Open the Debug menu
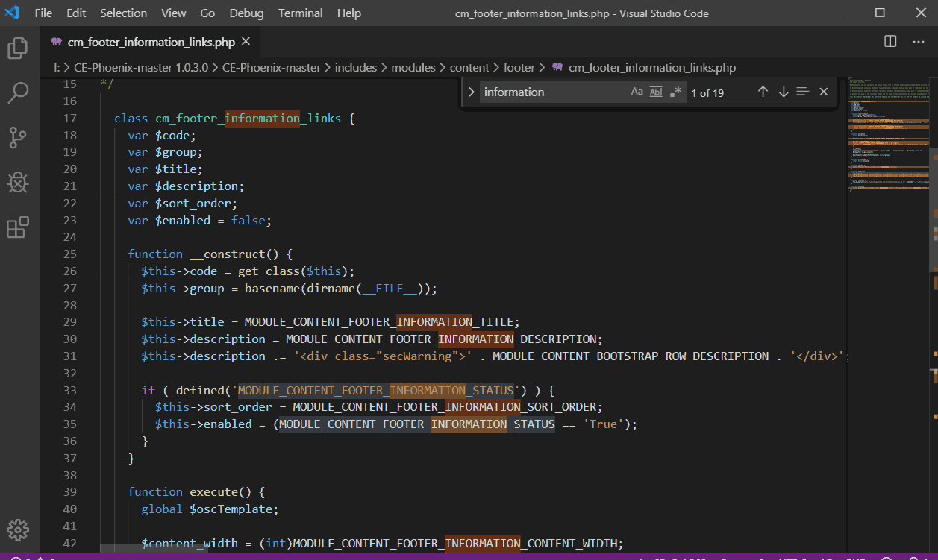This screenshot has height=560, width=938. click(246, 13)
